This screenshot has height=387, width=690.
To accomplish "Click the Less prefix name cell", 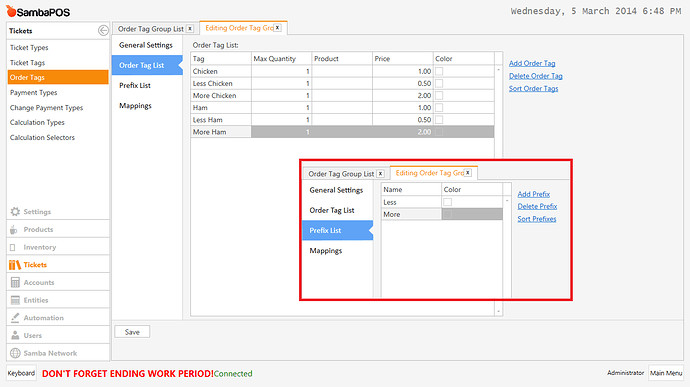I will 411,202.
